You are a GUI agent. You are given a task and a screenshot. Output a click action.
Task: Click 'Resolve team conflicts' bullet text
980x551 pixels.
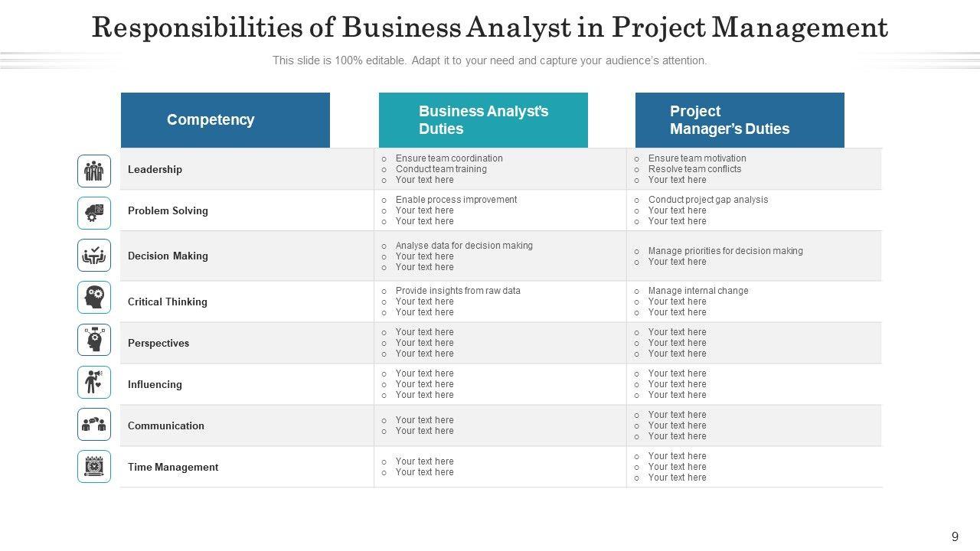(x=694, y=169)
